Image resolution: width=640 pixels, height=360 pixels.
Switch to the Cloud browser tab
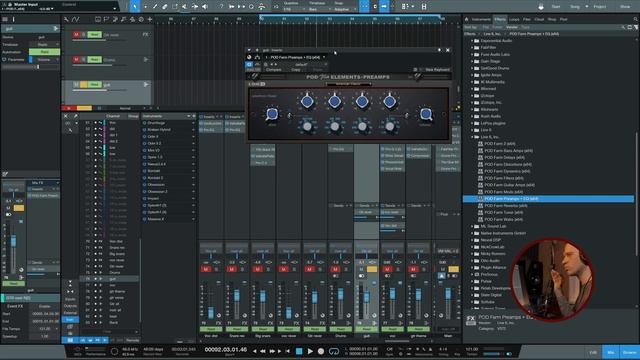coord(539,19)
